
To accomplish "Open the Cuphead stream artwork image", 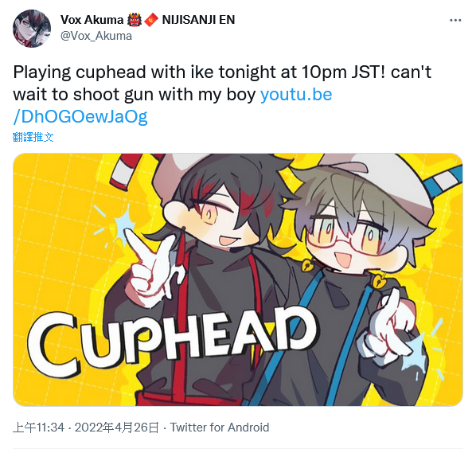I will tap(238, 279).
